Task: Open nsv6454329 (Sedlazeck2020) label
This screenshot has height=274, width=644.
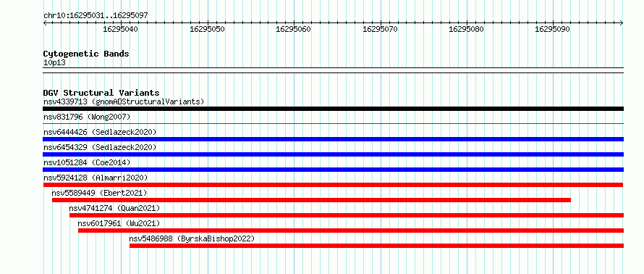Action: point(100,147)
